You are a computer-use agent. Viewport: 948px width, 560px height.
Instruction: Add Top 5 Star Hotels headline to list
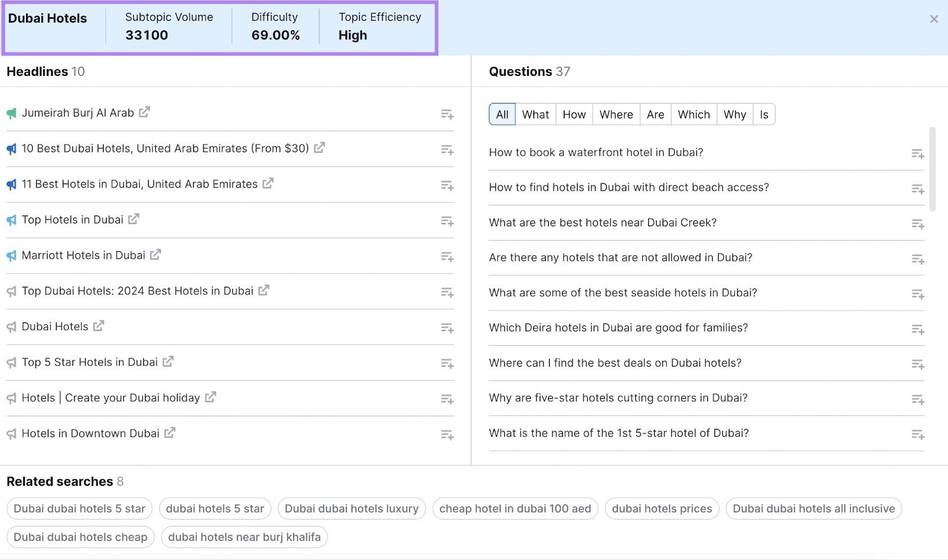[447, 363]
